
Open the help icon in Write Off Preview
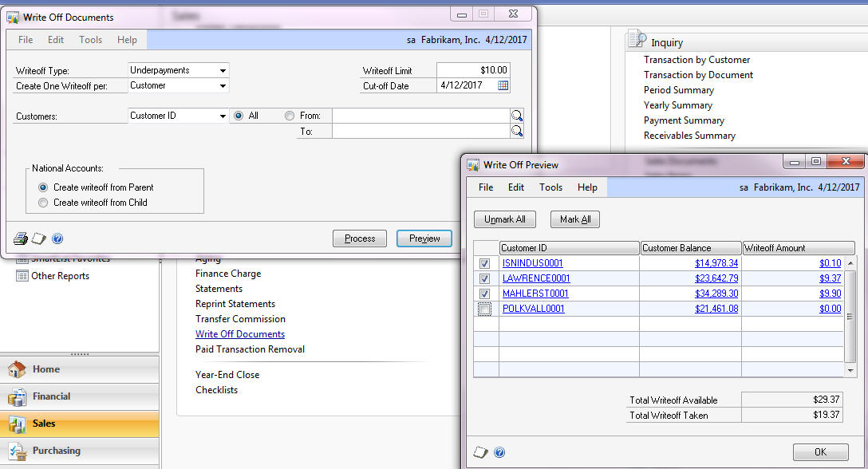coord(499,452)
